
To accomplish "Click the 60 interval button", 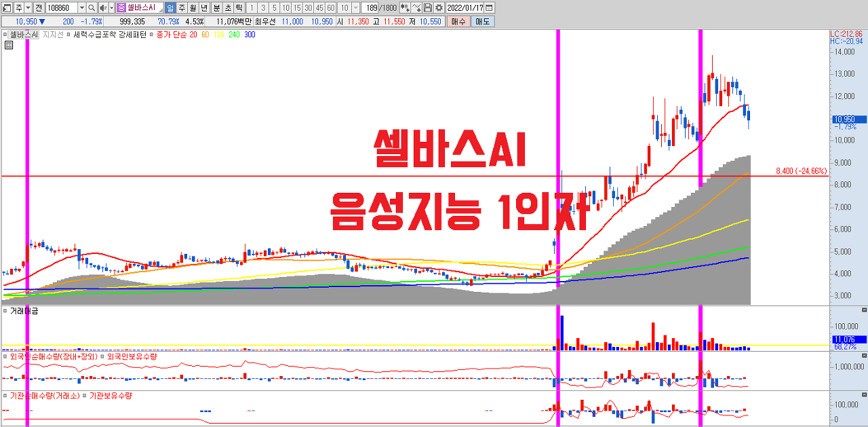I will pos(330,8).
